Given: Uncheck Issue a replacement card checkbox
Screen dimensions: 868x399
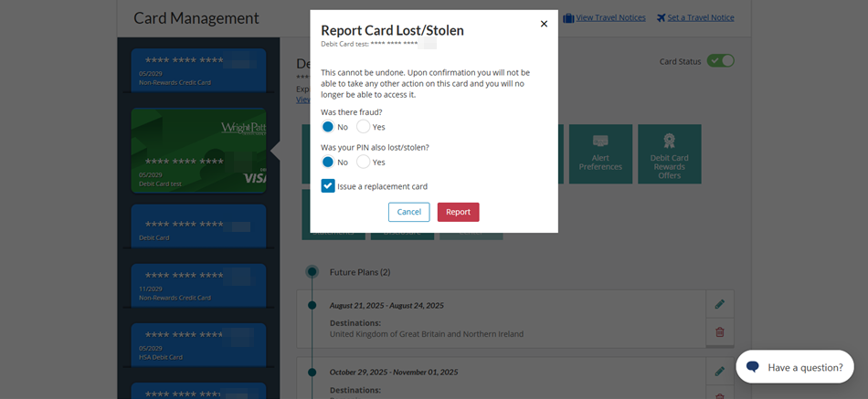Looking at the screenshot, I should pos(328,186).
